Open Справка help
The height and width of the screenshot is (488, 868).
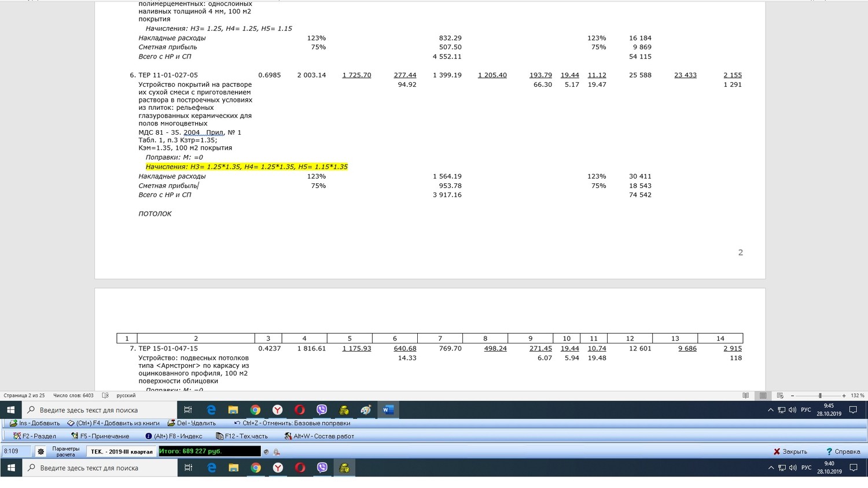click(x=843, y=452)
